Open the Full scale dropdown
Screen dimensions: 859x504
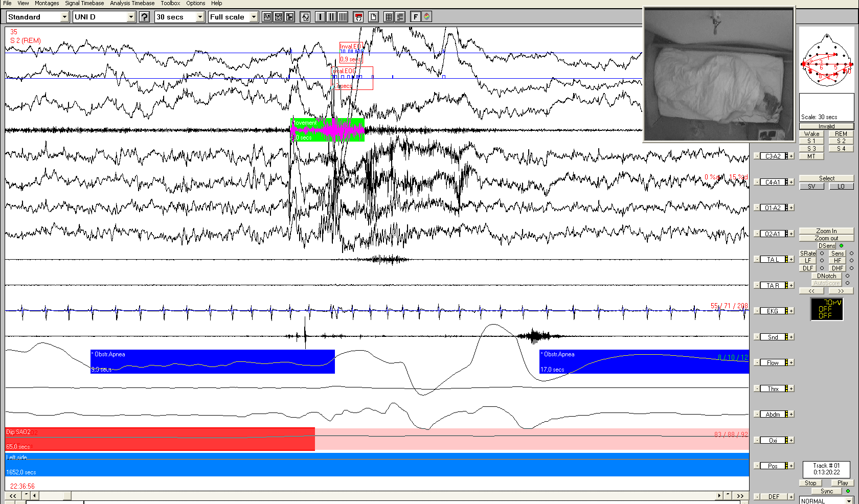254,17
